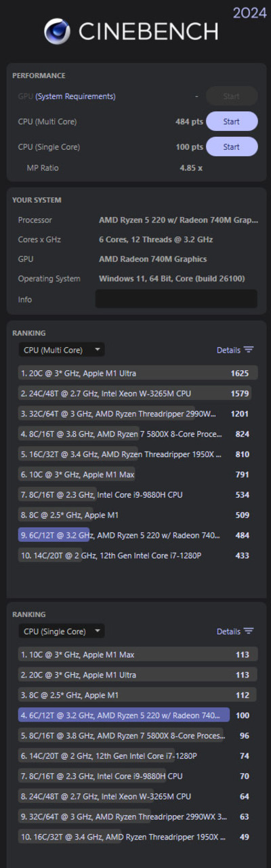The image size is (271, 868).
Task: Select Apple M1 Max single core entry
Action: click(x=138, y=654)
